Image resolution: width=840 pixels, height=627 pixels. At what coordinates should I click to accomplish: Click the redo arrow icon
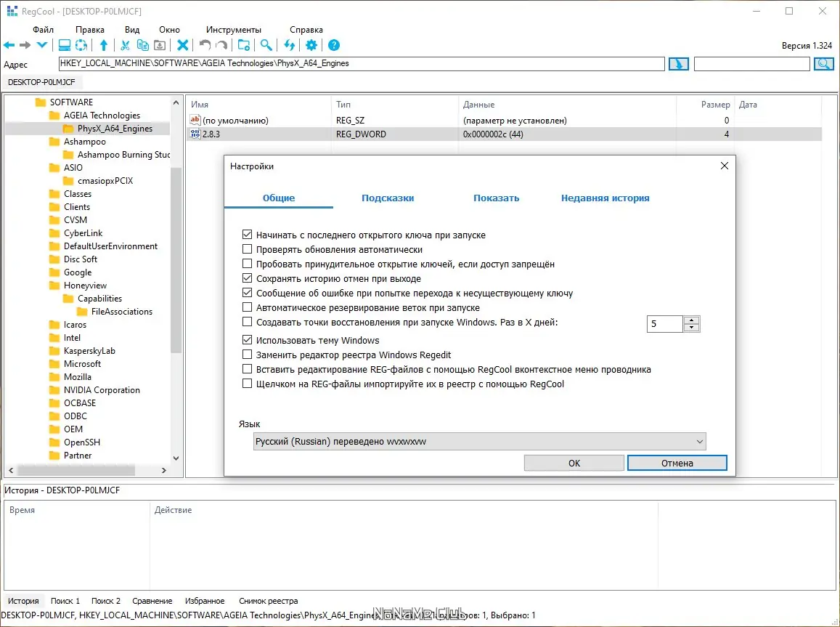click(x=221, y=45)
